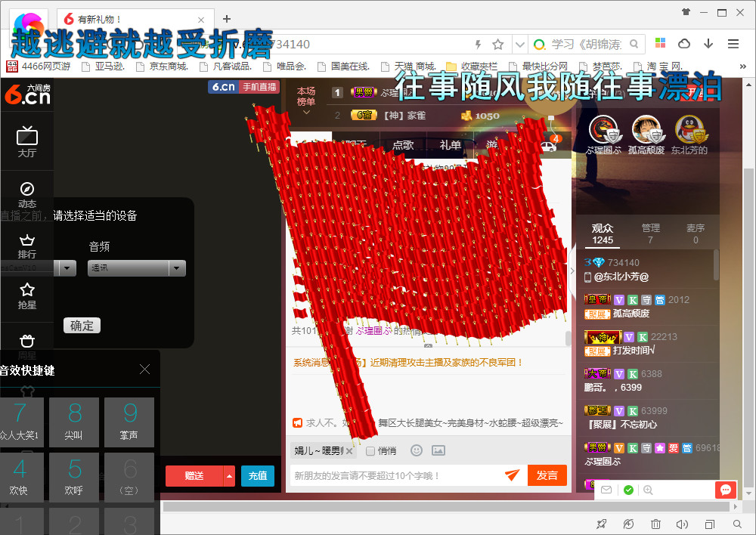
Task: Select the 有新礼物！ browser tab
Action: click(x=134, y=20)
